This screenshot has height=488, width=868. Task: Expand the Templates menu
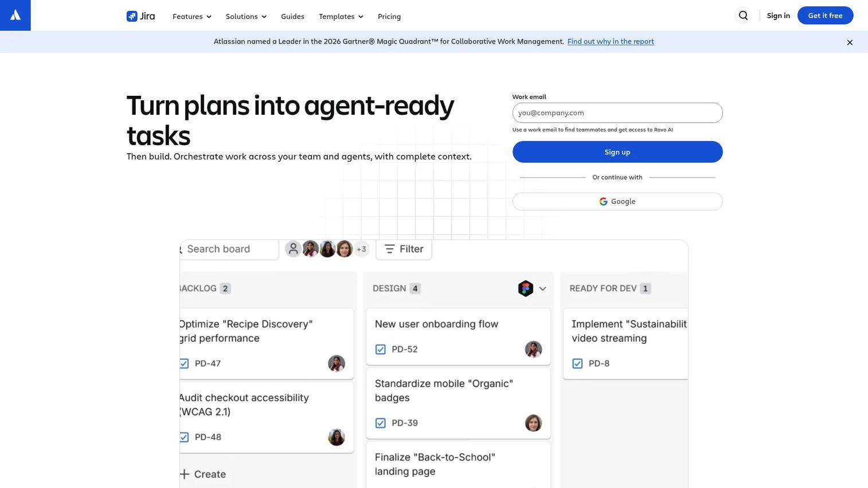(341, 17)
